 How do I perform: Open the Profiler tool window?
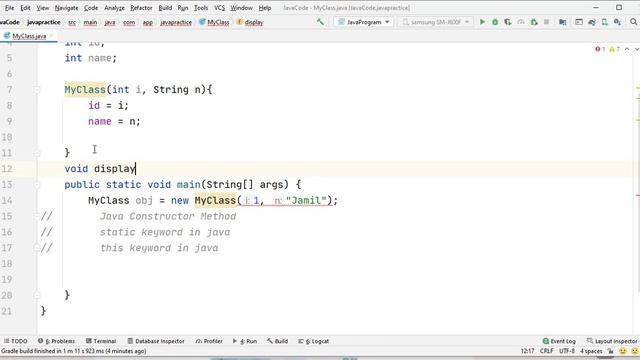(209, 341)
